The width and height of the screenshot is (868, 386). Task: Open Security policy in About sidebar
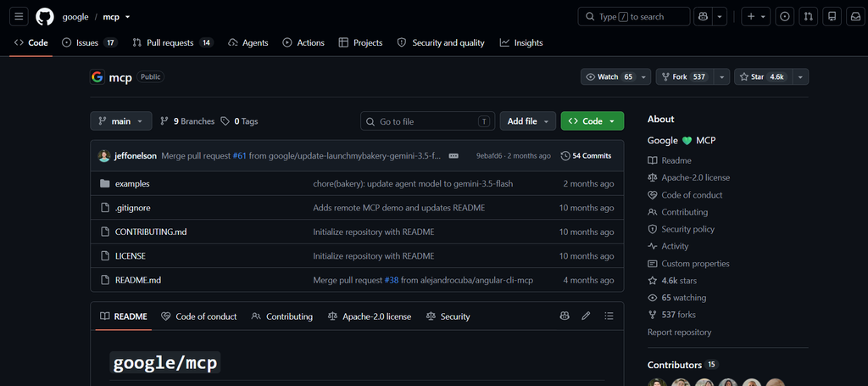coord(681,229)
